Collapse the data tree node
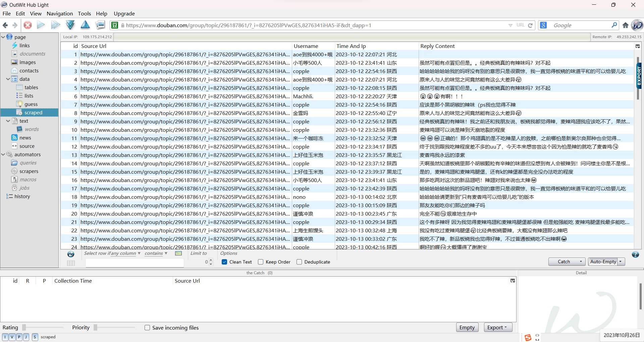The height and width of the screenshot is (342, 644). [8, 79]
